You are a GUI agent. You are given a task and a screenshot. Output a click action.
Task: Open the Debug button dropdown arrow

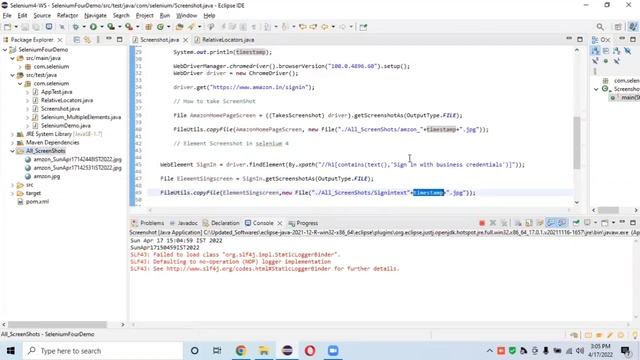click(x=84, y=27)
